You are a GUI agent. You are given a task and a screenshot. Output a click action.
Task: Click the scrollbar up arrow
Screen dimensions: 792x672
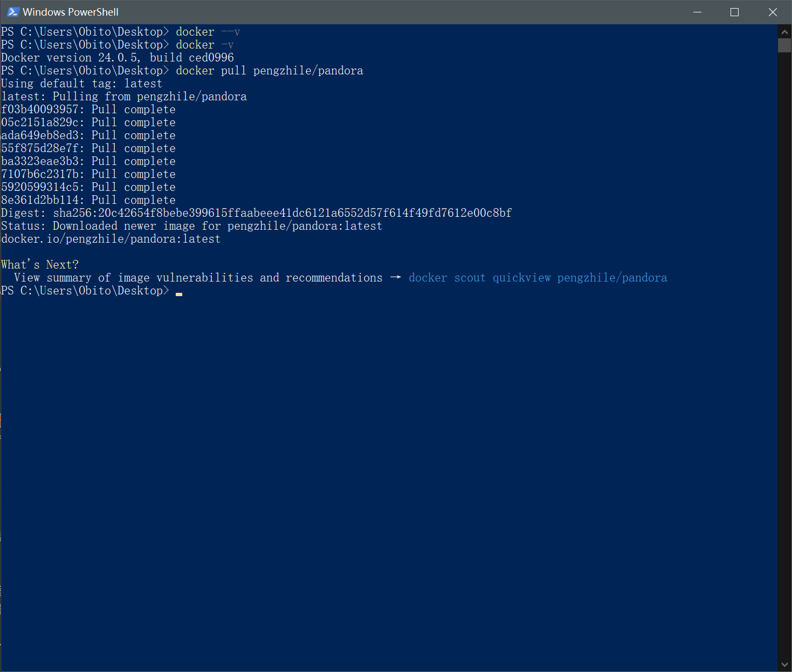pyautogui.click(x=784, y=32)
